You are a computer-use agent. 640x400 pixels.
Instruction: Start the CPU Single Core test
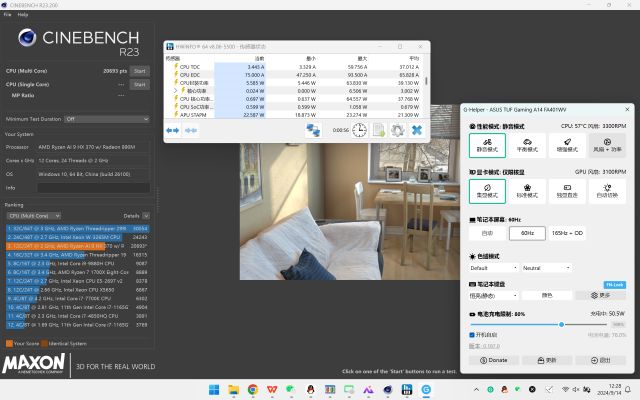point(140,84)
